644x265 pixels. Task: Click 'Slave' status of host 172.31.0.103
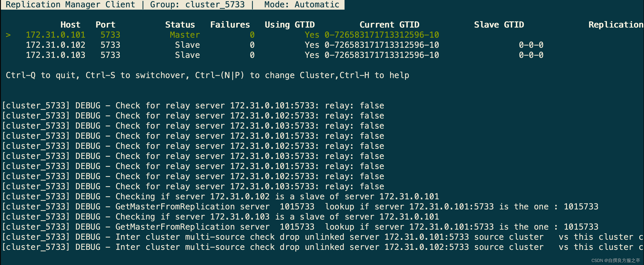tap(187, 55)
